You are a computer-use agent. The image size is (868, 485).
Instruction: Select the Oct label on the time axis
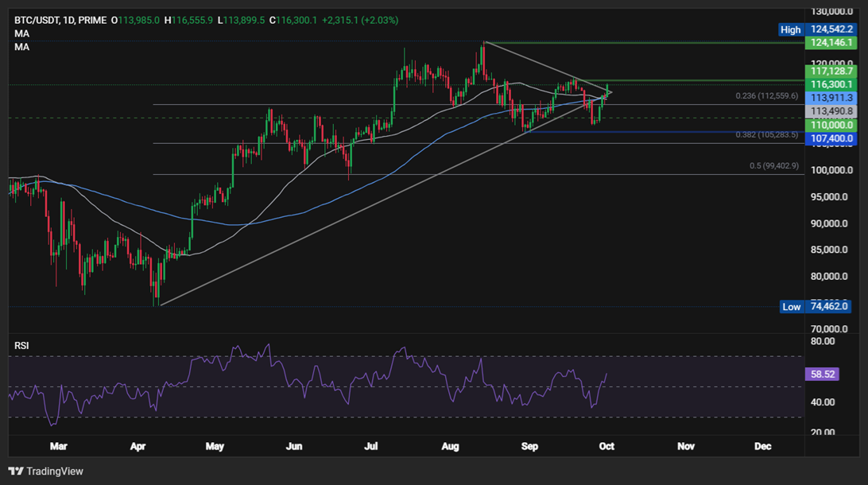pos(606,447)
